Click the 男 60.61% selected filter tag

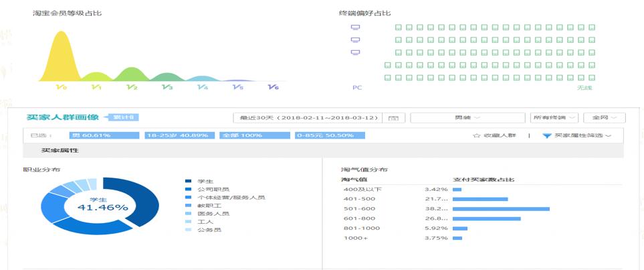point(104,135)
